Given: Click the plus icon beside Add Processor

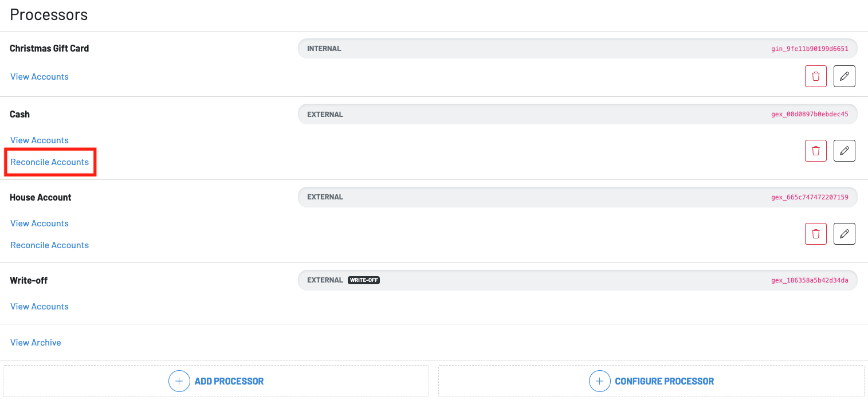Looking at the screenshot, I should pos(179,381).
